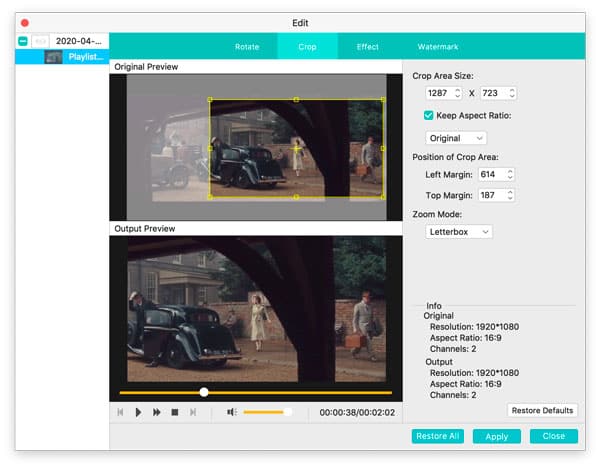Click the crop height field showing 723
The width and height of the screenshot is (600, 468).
[493, 93]
